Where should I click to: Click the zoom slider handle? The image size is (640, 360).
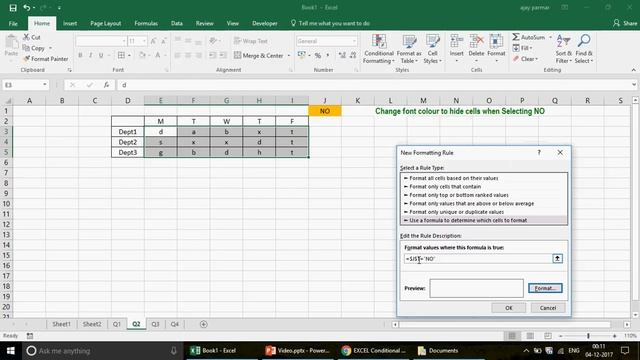(x=588, y=336)
